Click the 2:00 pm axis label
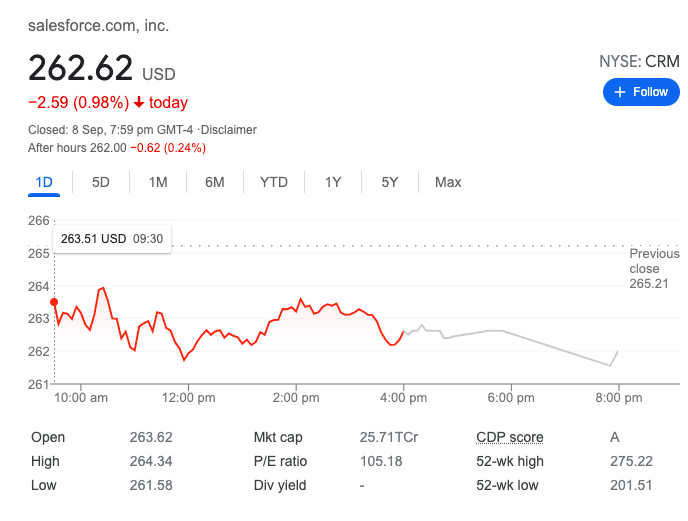 point(296,398)
